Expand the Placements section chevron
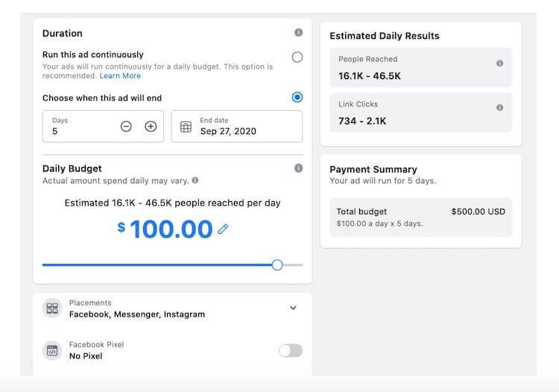 pos(293,308)
